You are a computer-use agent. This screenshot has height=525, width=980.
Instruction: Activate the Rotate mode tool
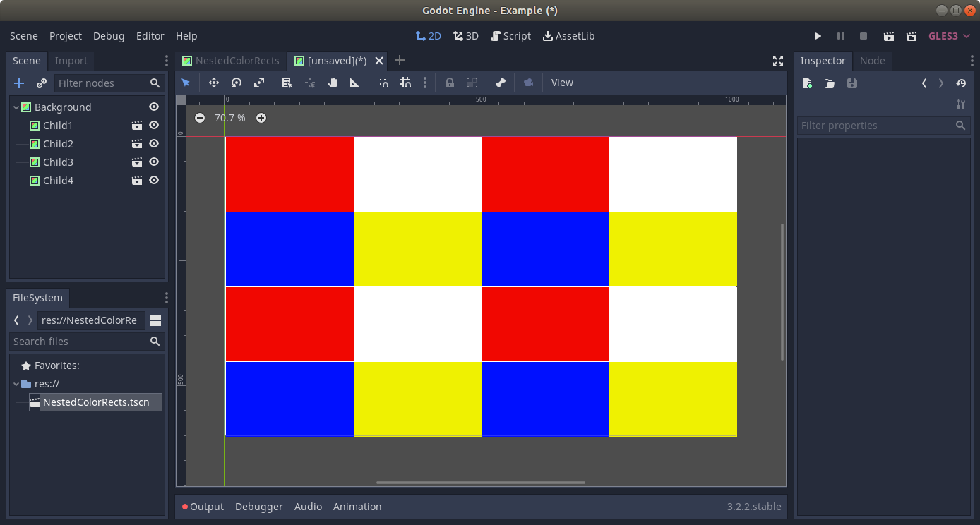[237, 83]
